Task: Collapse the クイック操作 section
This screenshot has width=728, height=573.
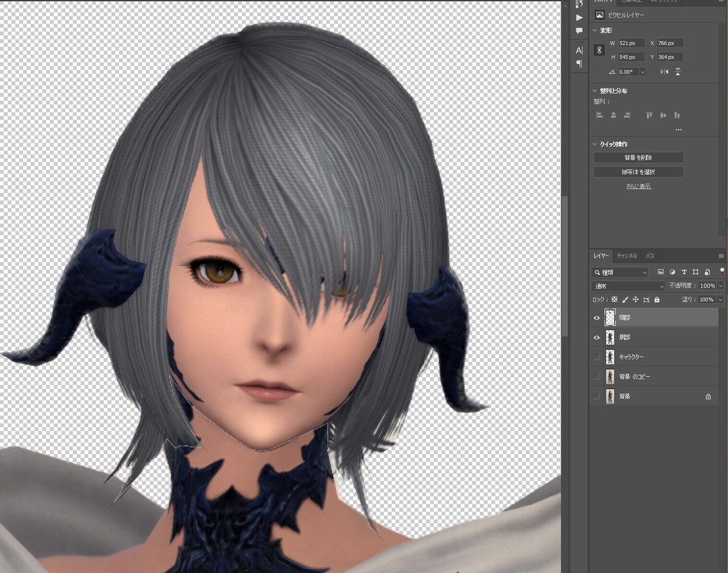Action: (595, 144)
